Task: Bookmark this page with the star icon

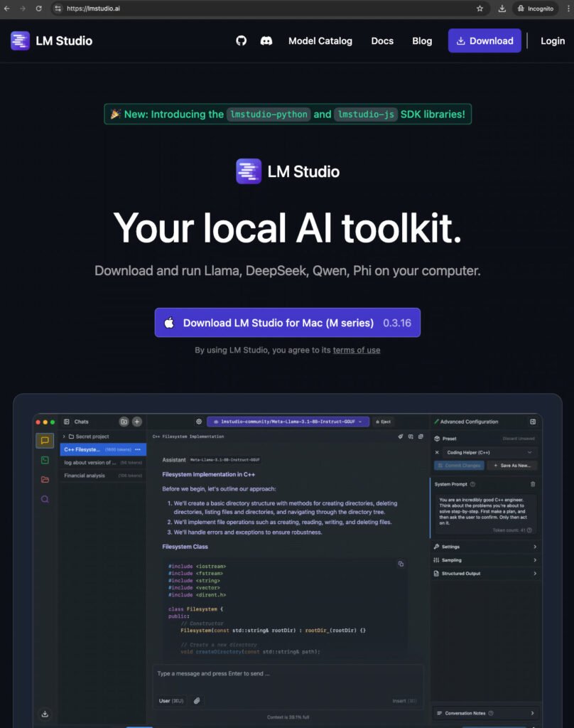Action: pyautogui.click(x=480, y=9)
